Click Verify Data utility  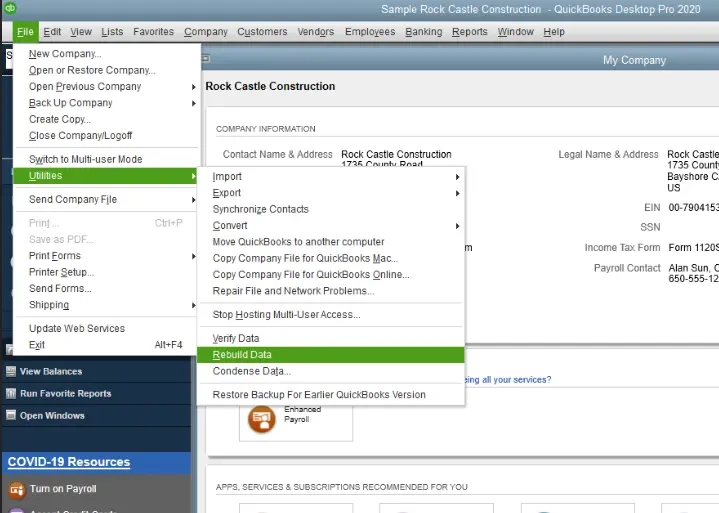(x=331, y=338)
